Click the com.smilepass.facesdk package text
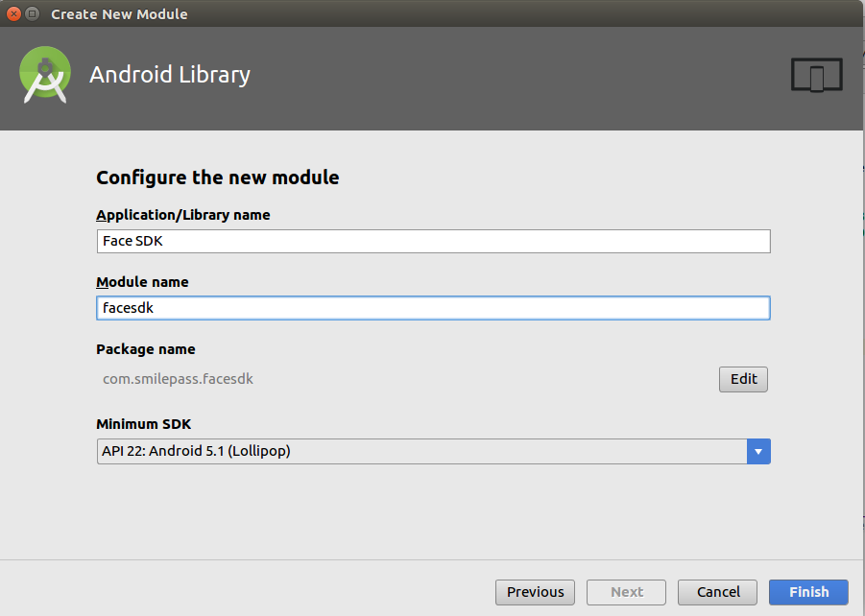Viewport: 865px width, 616px height. coord(178,379)
